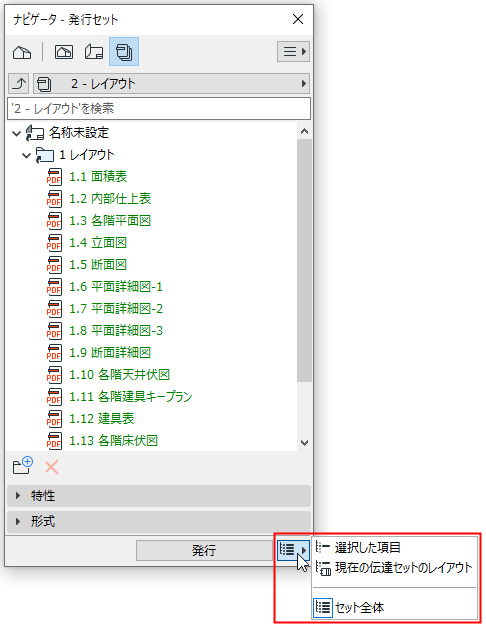Viewport: 486px width, 629px height.
Task: Collapse the 名称未設定 root node
Action: point(16,133)
